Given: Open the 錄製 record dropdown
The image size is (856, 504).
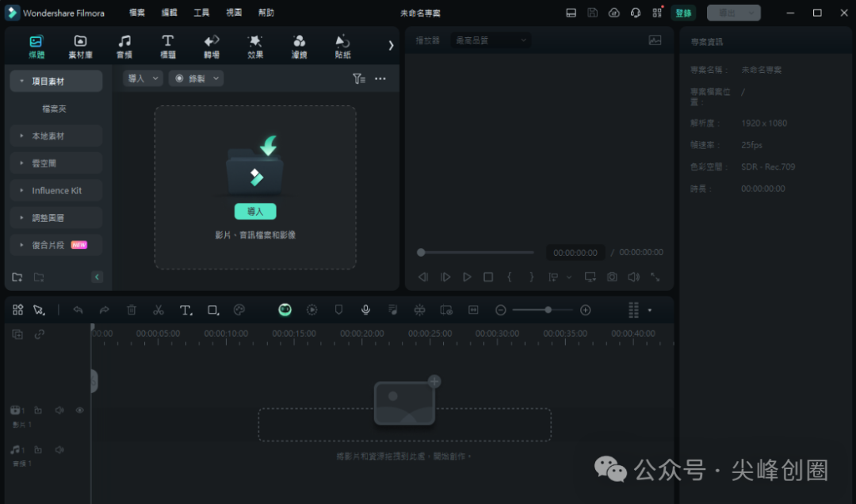Looking at the screenshot, I should 197,78.
